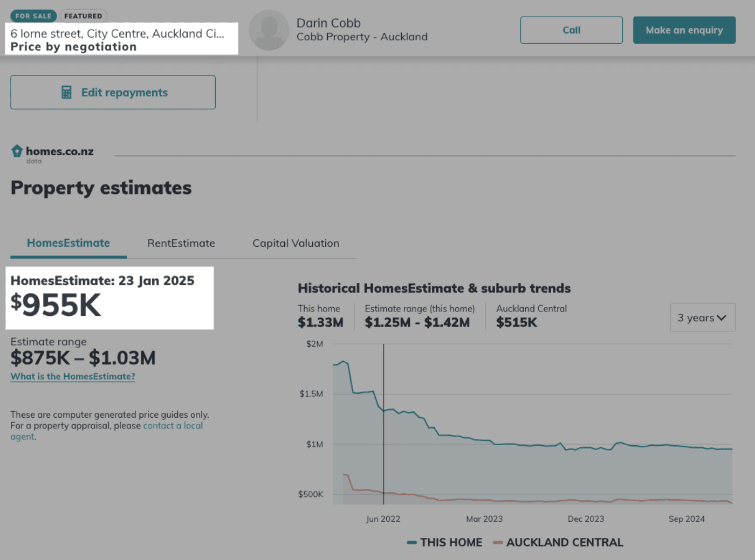Click the calculator icon in Edit repayments
This screenshot has width=755, height=560.
point(66,93)
